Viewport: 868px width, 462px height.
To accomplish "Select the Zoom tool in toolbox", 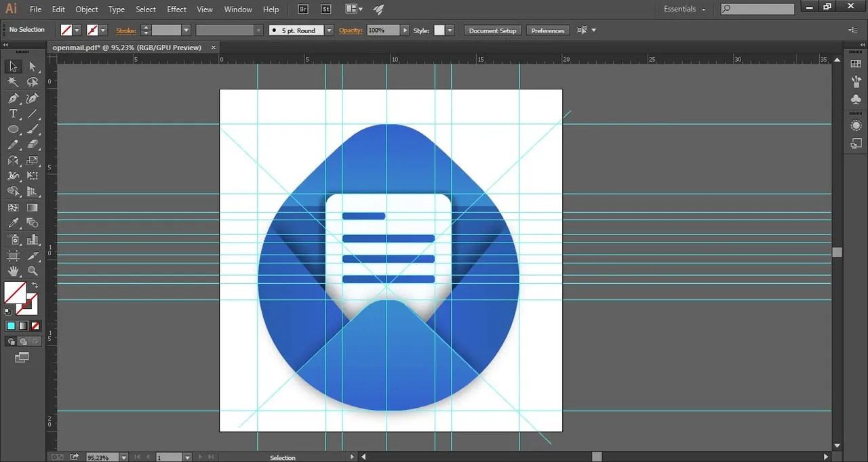I will point(33,271).
